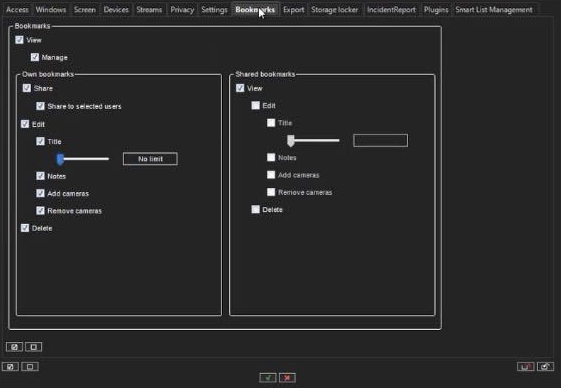The image size is (561, 388).
Task: Go to the Devices tab
Action: click(116, 10)
